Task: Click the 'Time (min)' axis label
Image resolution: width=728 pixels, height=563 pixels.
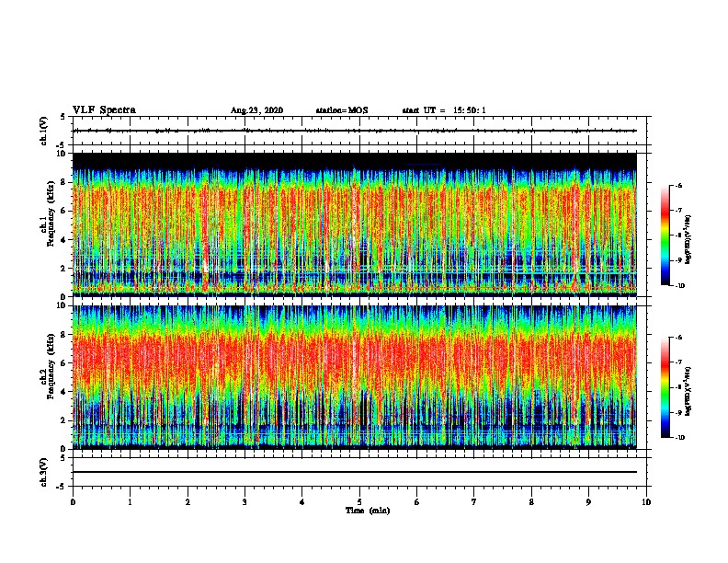Action: [x=368, y=511]
